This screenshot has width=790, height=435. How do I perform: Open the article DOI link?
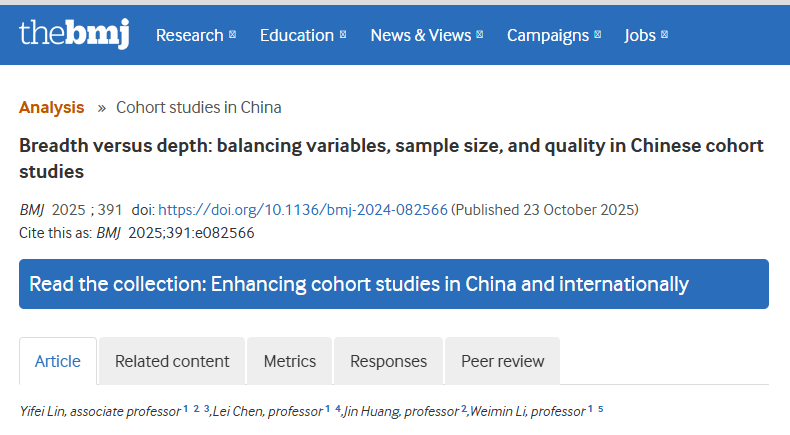303,210
